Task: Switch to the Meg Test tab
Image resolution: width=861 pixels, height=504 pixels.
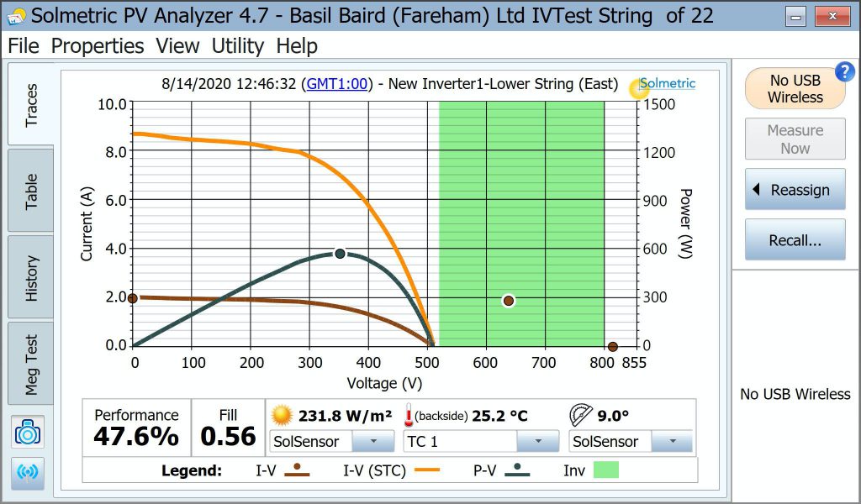Action: [x=31, y=365]
